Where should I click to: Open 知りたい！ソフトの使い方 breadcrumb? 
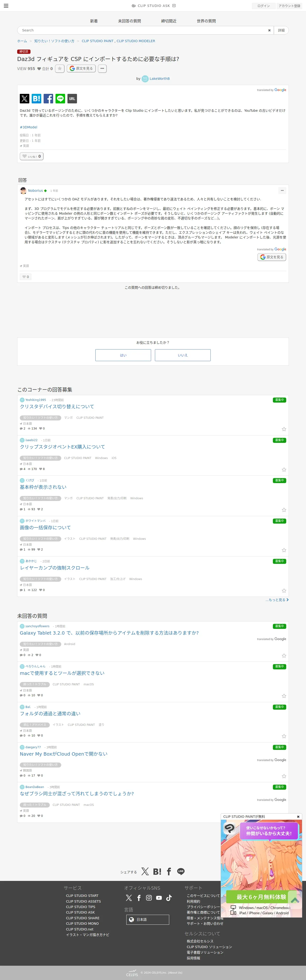pos(54,41)
